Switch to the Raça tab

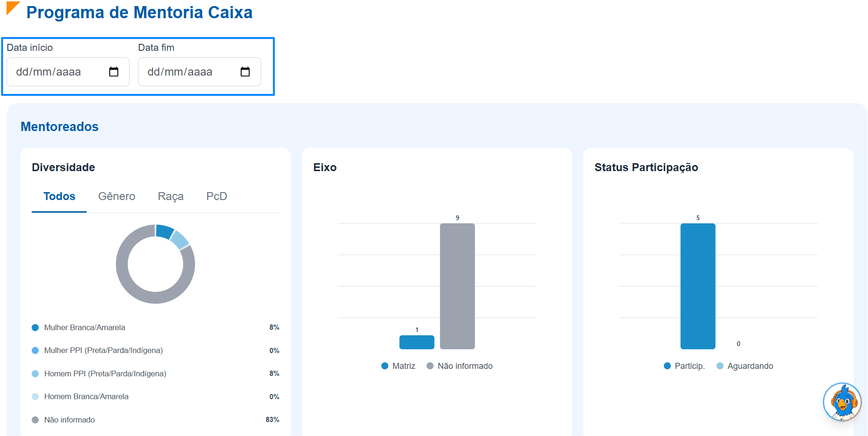pos(171,196)
